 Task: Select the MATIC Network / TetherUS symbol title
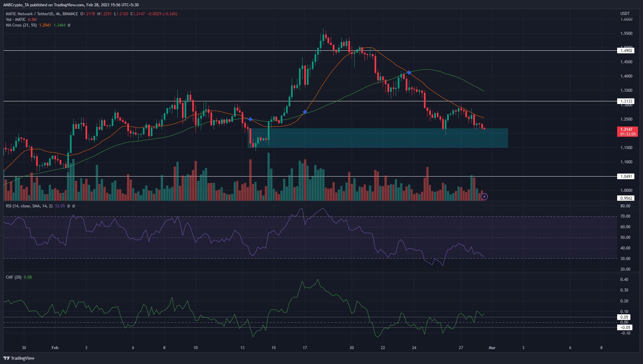coord(42,14)
